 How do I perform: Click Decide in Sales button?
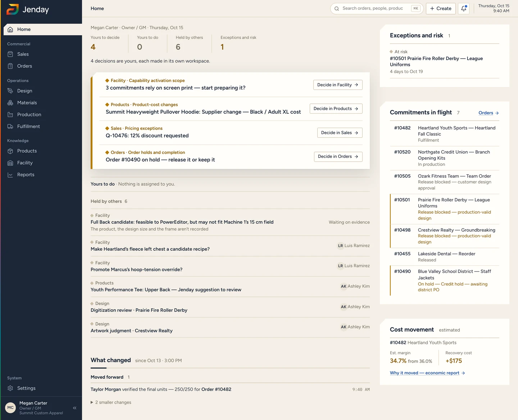[340, 133]
